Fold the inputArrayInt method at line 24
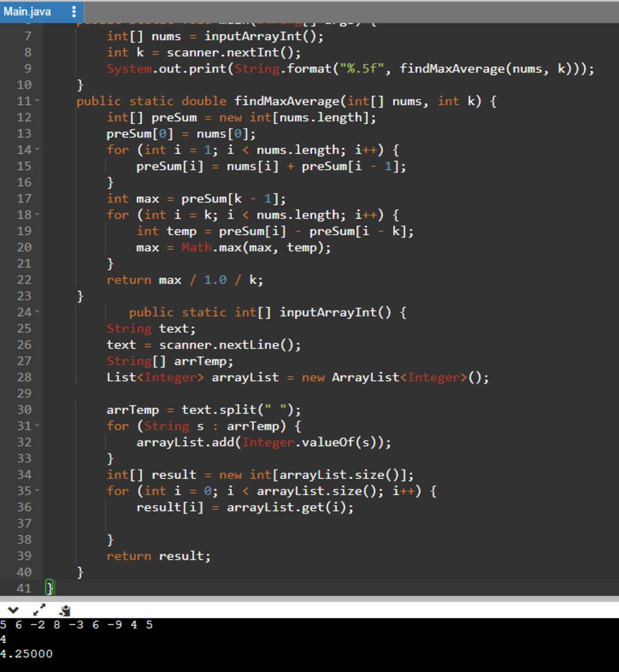The height and width of the screenshot is (672, 619). point(37,312)
